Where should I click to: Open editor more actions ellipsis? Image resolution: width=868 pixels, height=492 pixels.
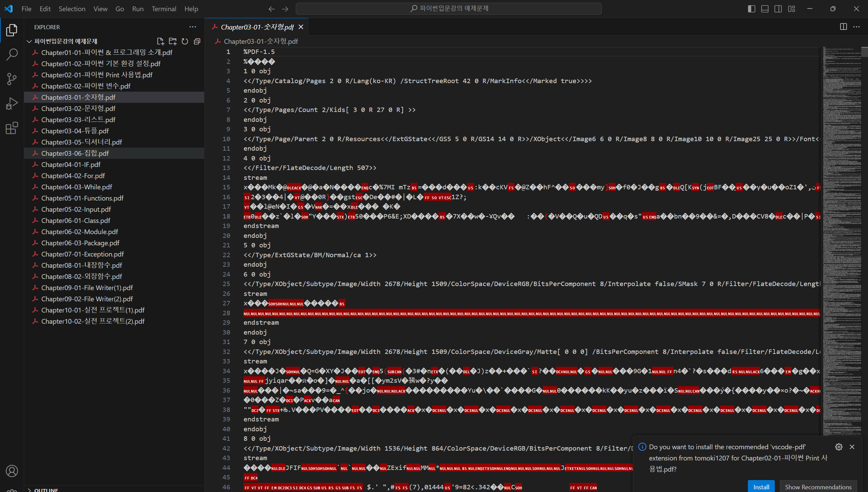point(856,27)
